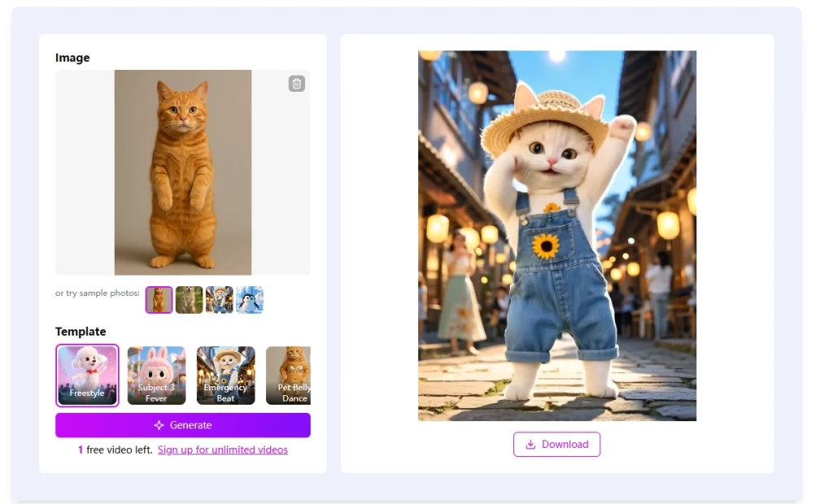Click the purple Generate button

(x=183, y=425)
